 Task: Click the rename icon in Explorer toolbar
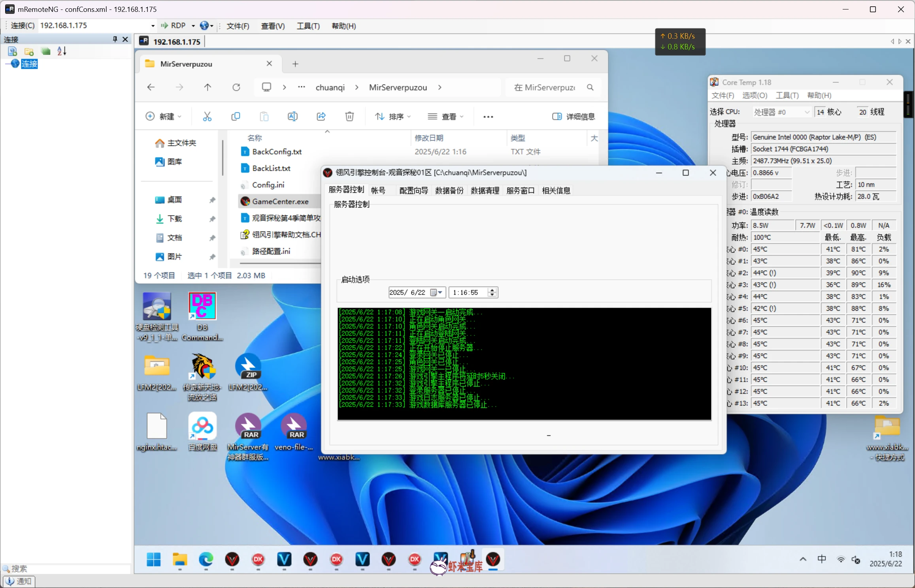[x=292, y=117]
